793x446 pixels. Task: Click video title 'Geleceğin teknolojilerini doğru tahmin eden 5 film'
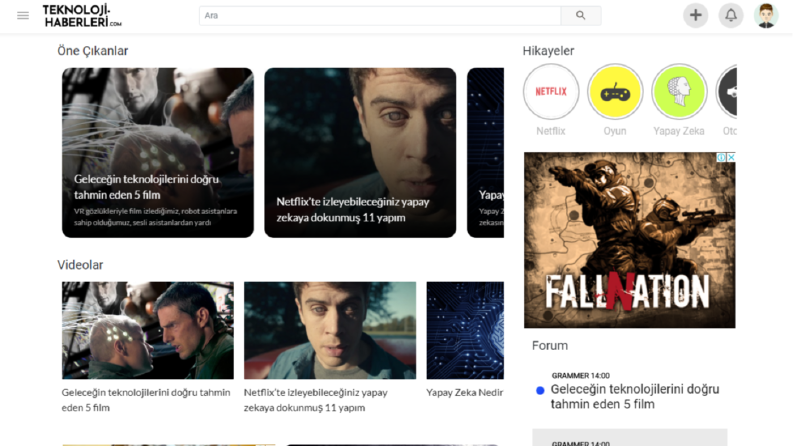pos(146,400)
